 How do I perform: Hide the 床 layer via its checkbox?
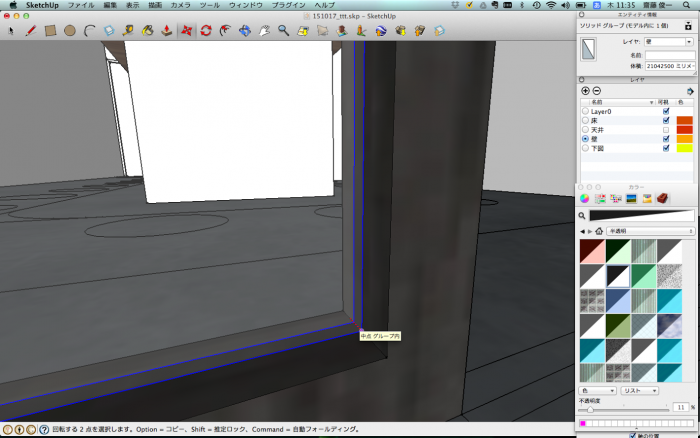click(666, 120)
